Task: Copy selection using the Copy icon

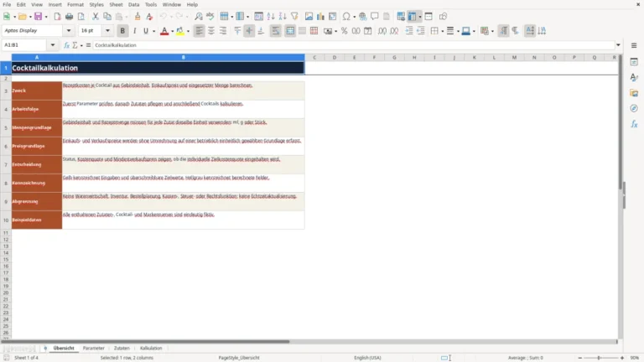Action: (x=107, y=17)
